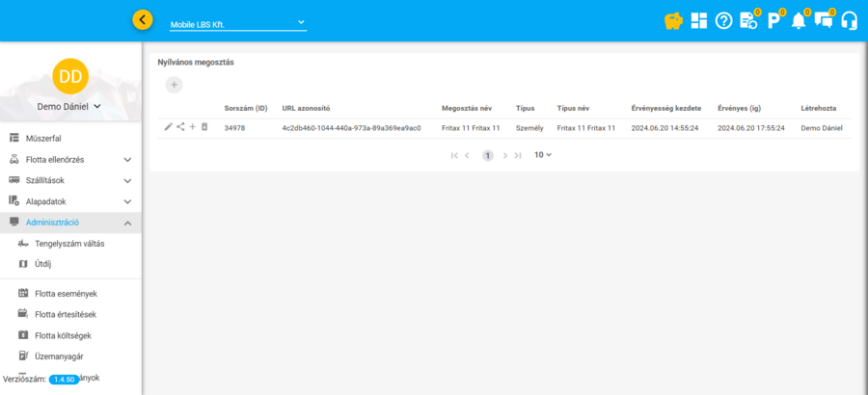
Task: Click the share icon for row 34978
Action: 180,127
